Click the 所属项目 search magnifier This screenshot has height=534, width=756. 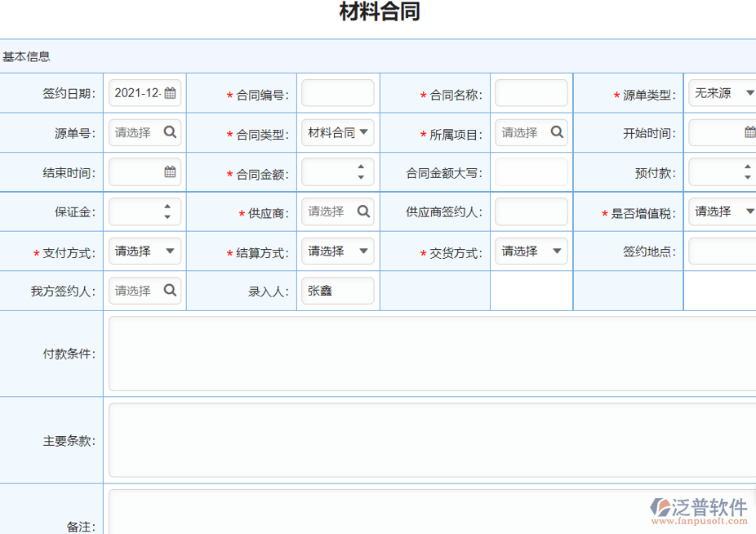coord(558,132)
